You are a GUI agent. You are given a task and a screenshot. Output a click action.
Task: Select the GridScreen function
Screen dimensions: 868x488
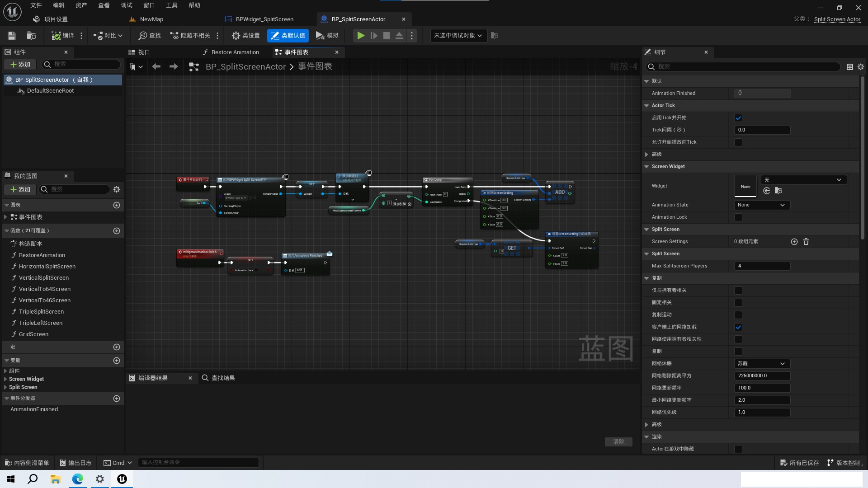point(33,334)
